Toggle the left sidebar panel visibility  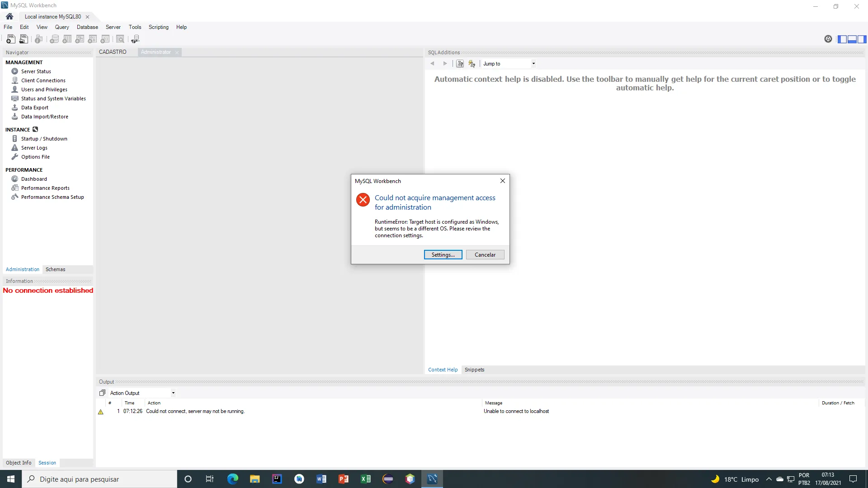(x=842, y=39)
